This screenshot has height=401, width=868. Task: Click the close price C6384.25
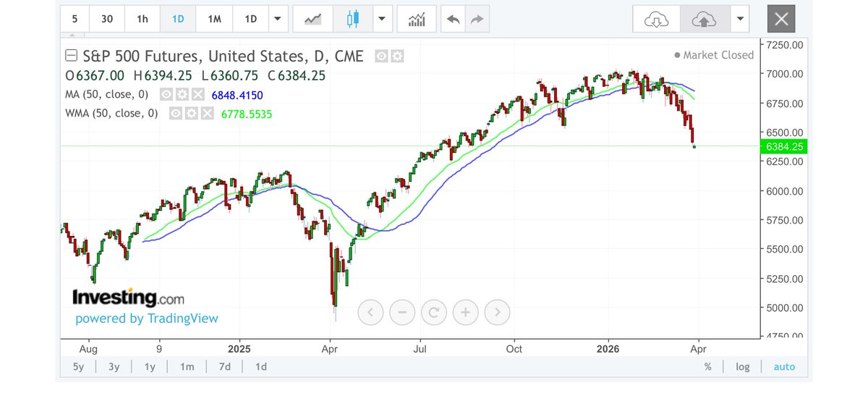tap(297, 75)
